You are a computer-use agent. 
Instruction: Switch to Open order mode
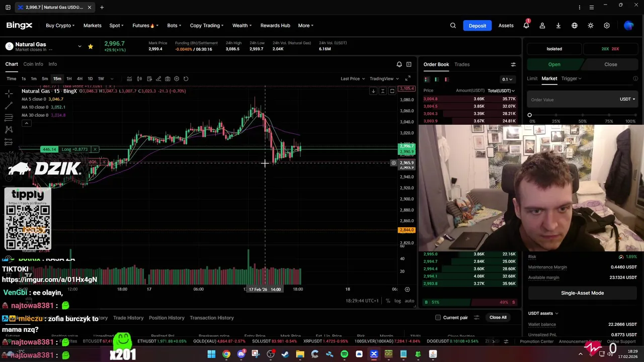tap(554, 64)
